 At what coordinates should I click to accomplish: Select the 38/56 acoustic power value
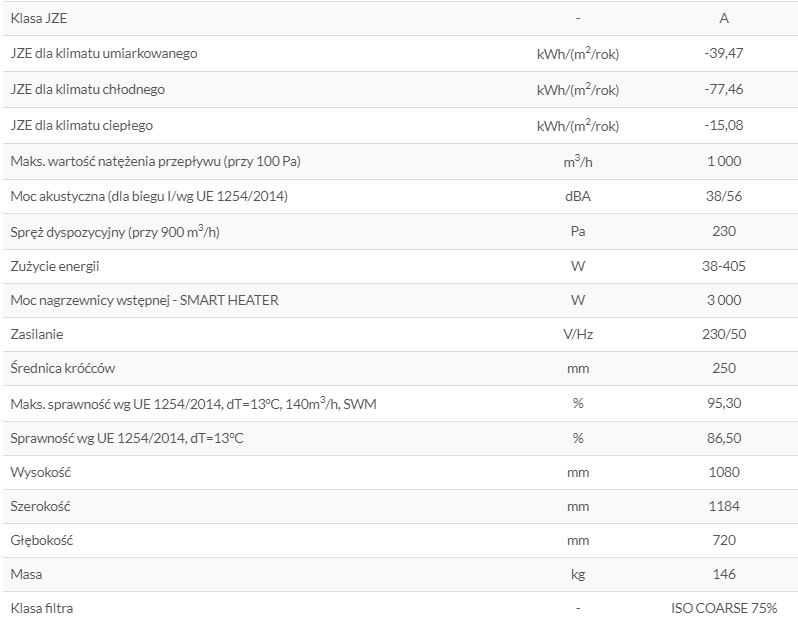[724, 196]
